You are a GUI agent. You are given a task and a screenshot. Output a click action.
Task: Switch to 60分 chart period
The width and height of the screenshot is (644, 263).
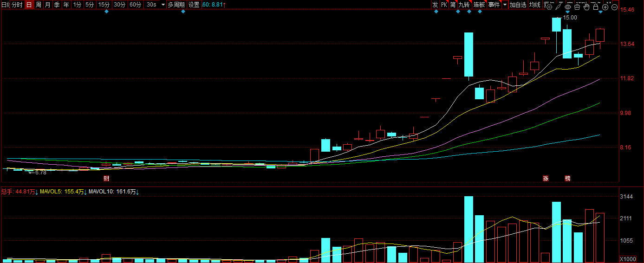tap(135, 5)
